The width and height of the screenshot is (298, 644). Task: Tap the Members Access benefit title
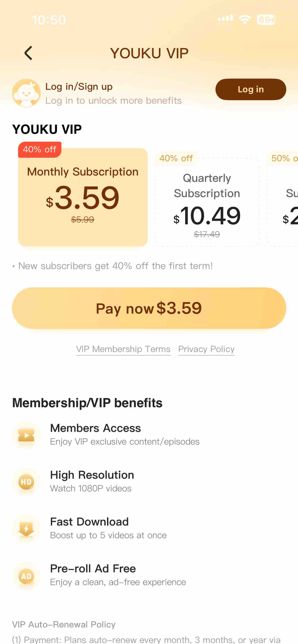(x=96, y=428)
